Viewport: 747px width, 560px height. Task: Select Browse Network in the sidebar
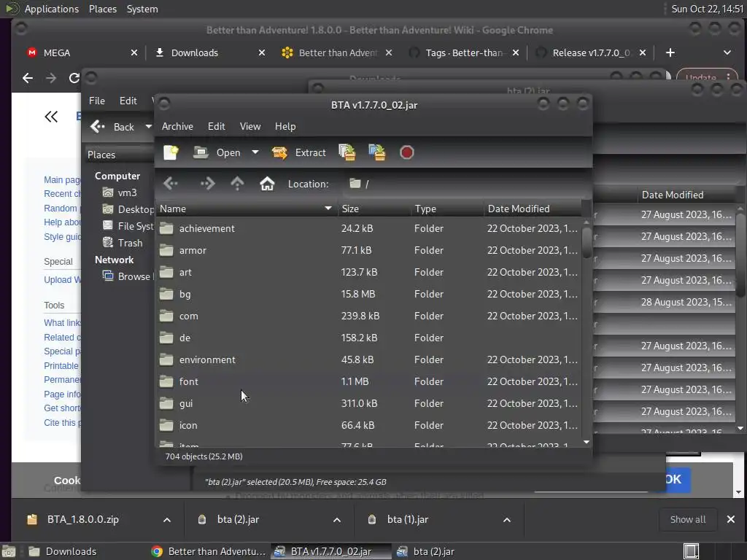click(x=128, y=276)
